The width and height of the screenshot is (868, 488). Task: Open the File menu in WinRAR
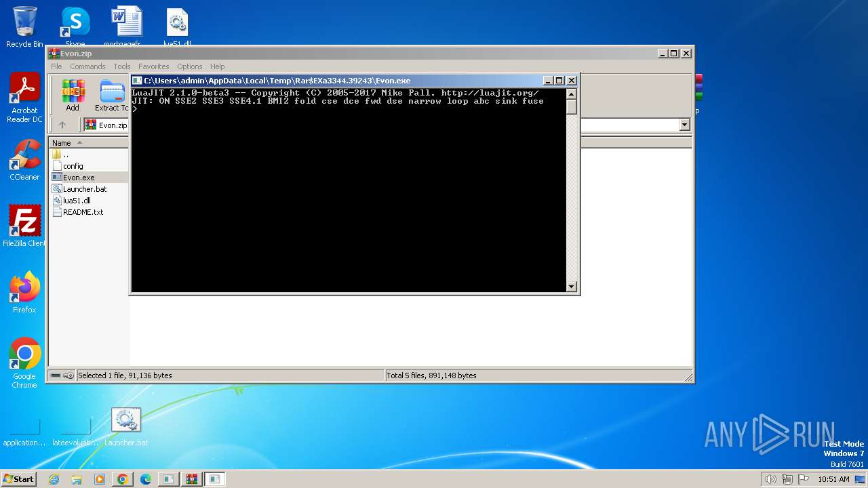[x=56, y=66]
